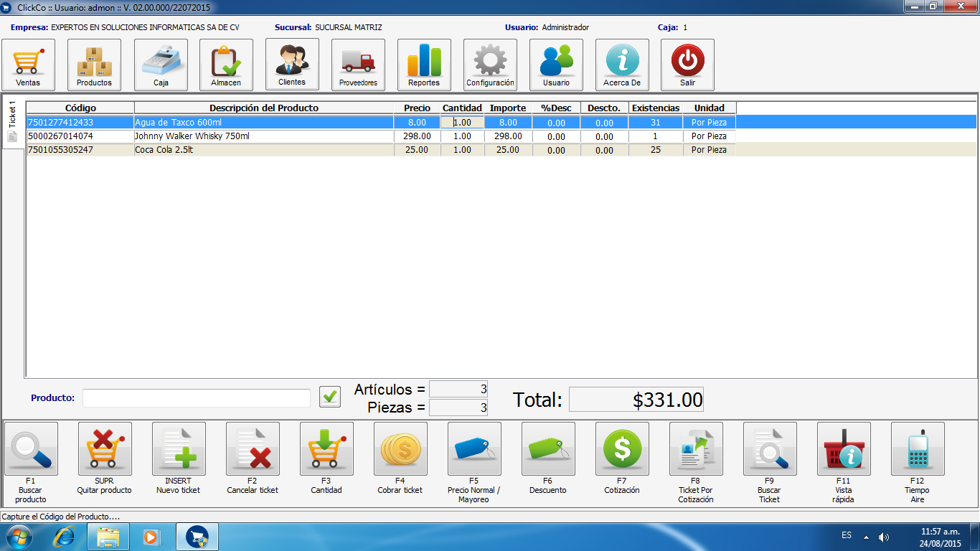
Task: Click the Precio column header
Action: [417, 108]
